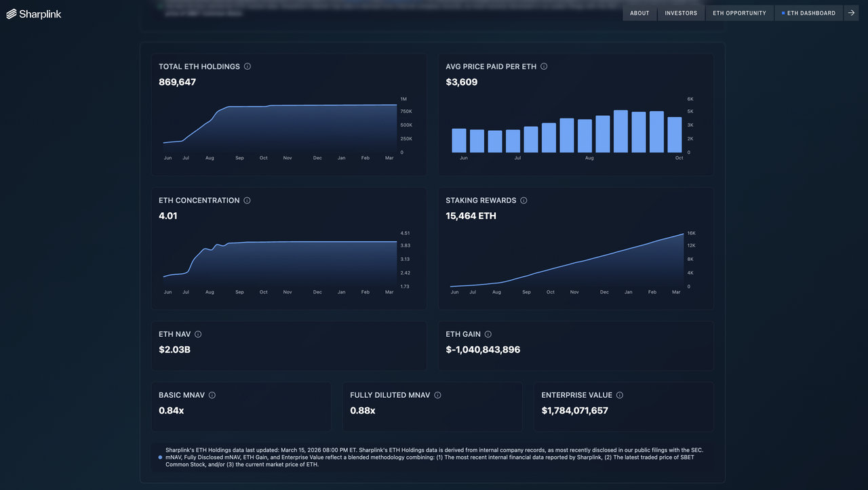Show info tooltip for Staking Rewards
This screenshot has width=868, height=490.
click(x=524, y=201)
